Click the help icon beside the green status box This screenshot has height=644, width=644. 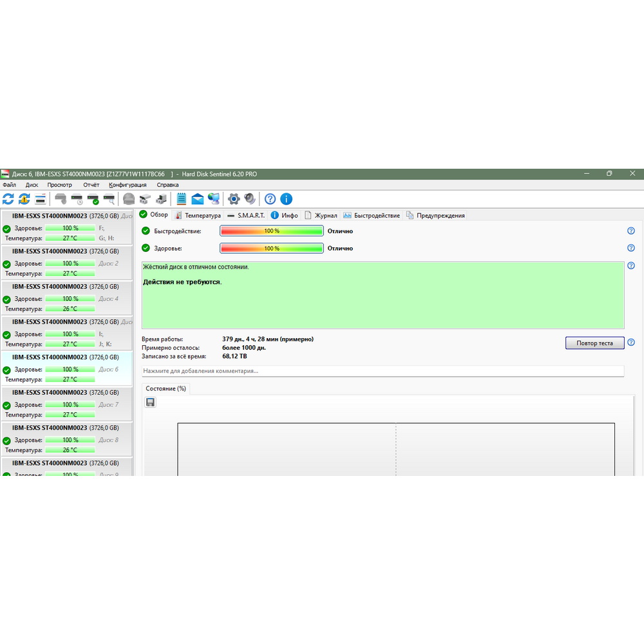631,266
